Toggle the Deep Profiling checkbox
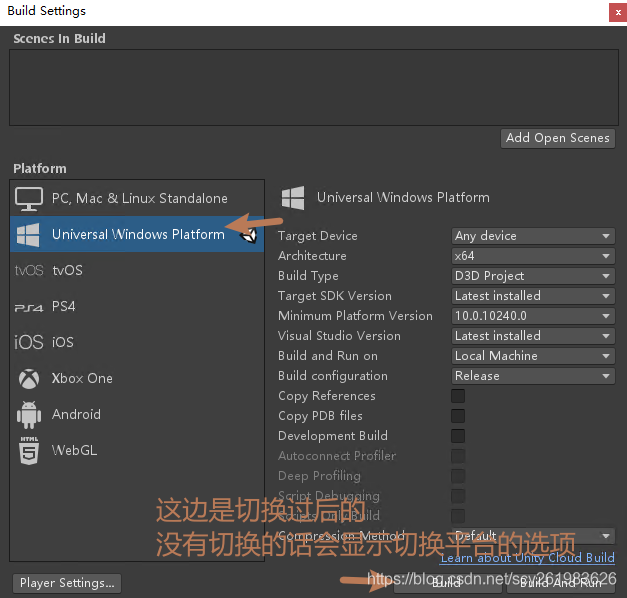The height and width of the screenshot is (598, 627). pos(458,476)
